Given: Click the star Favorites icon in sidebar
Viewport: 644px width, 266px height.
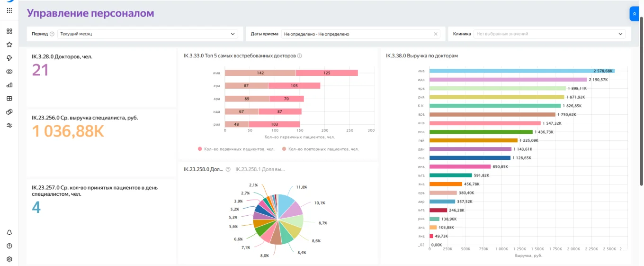Looking at the screenshot, I should point(9,45).
